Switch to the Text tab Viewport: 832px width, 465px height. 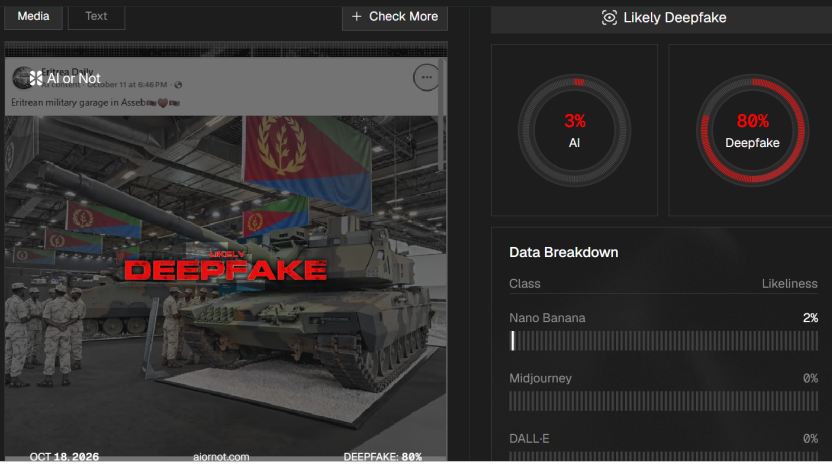pos(97,16)
